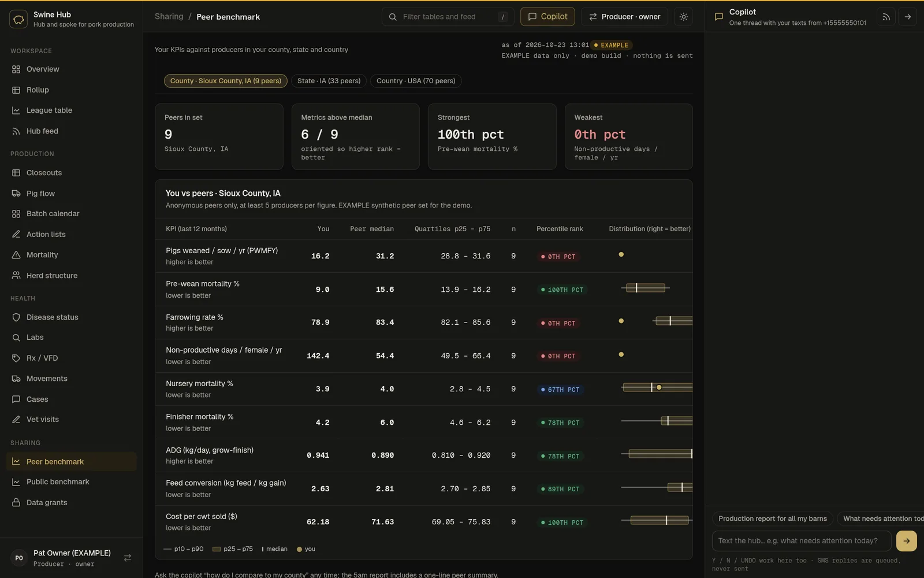This screenshot has width=924, height=578.
Task: Click the Percentile rank column header
Action: (560, 229)
